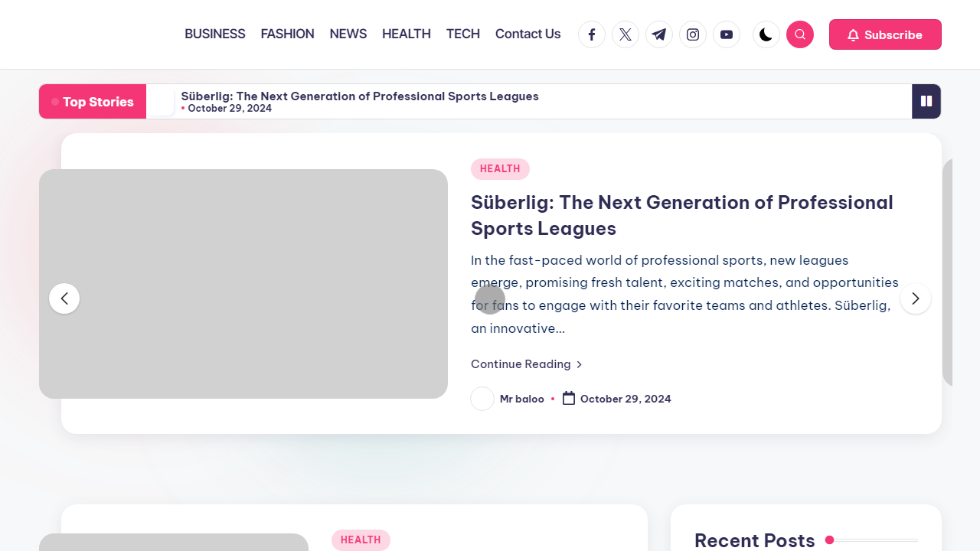The width and height of the screenshot is (980, 551).
Task: Advance to next slide arrow
Action: pos(916,298)
